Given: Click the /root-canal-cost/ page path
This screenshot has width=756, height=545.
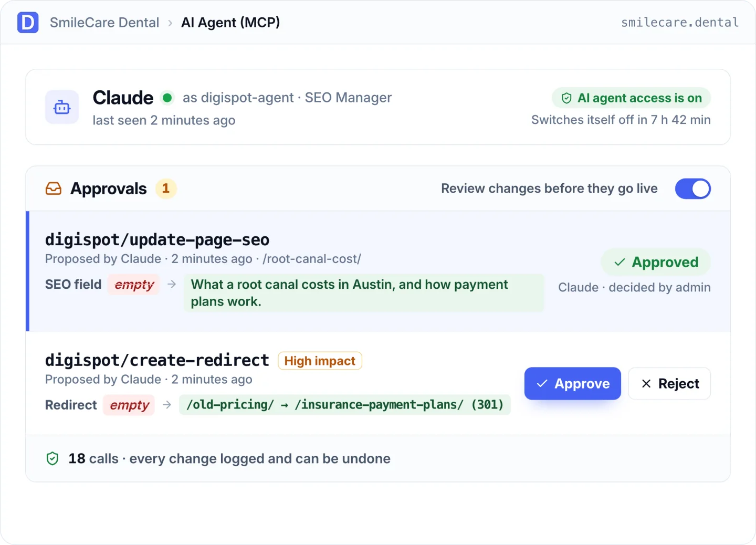Looking at the screenshot, I should (312, 259).
